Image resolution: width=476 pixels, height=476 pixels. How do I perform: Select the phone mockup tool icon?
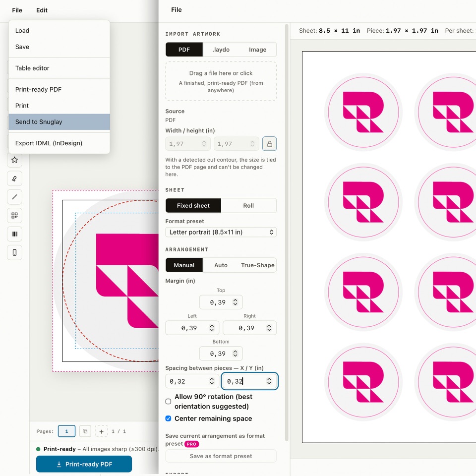14,252
